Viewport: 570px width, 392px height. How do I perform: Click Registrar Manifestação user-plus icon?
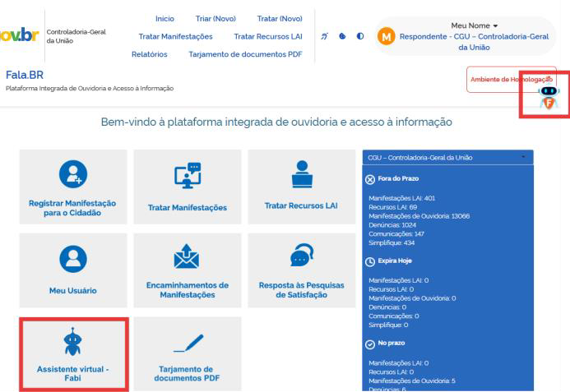pos(73,174)
